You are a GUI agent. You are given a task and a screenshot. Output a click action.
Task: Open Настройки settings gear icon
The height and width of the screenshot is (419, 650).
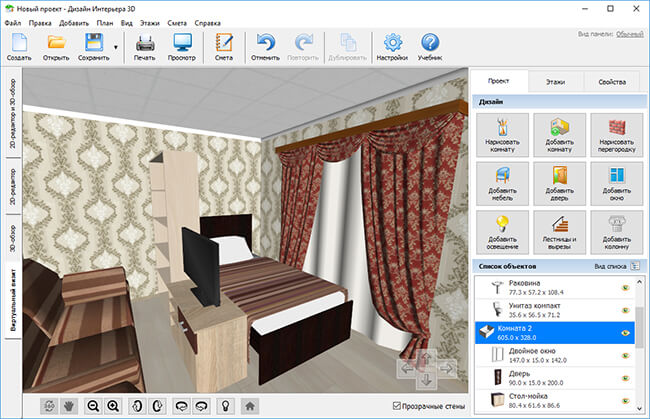392,47
